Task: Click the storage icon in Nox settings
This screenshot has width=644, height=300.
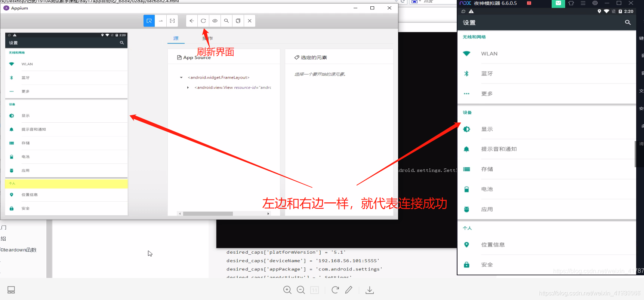Action: click(x=466, y=169)
